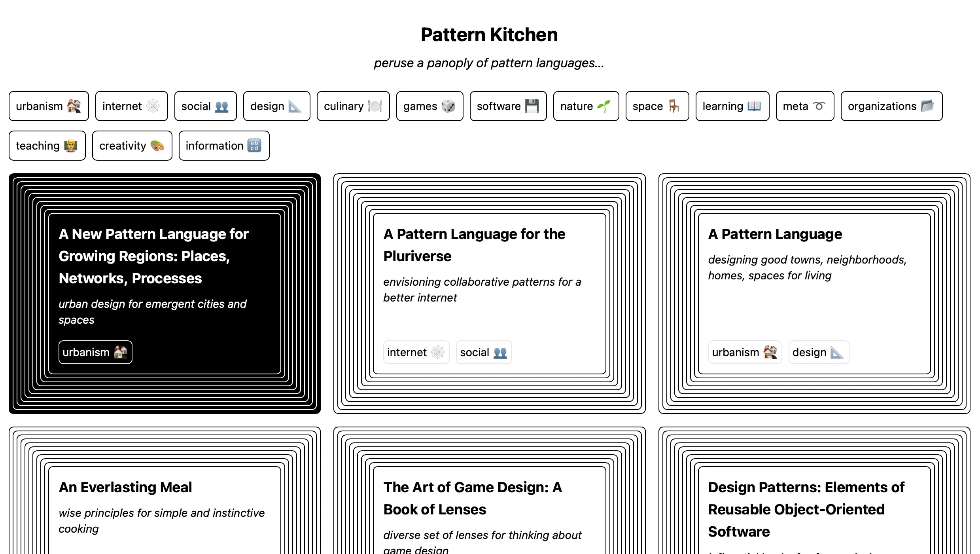
Task: Click the two-people emoji in top social filter
Action: 221,106
